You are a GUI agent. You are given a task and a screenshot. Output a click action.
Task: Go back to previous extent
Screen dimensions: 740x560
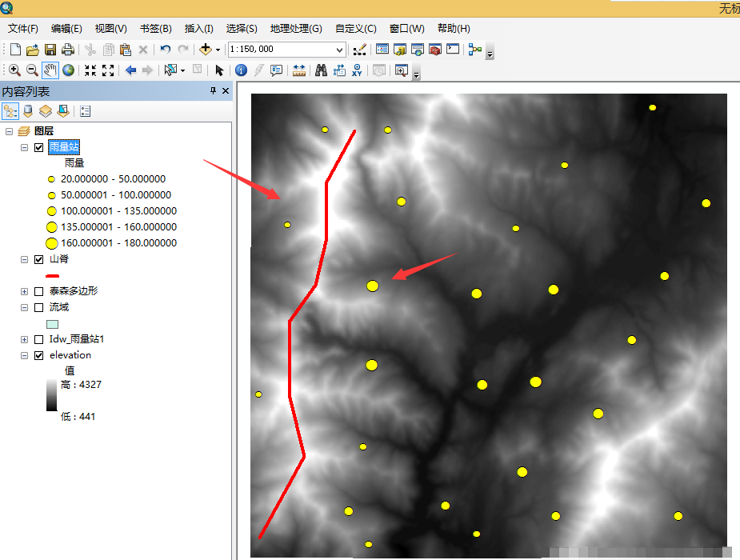[130, 70]
